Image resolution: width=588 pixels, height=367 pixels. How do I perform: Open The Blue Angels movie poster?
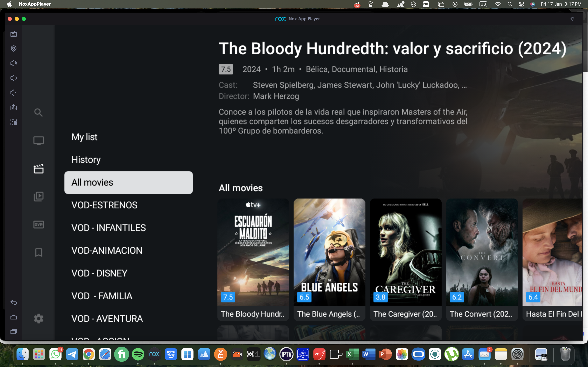pyautogui.click(x=329, y=260)
